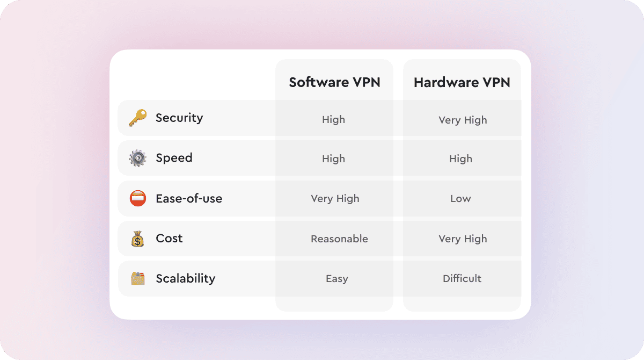
Task: Click Software VPN's Scalability value Easy
Action: (337, 279)
